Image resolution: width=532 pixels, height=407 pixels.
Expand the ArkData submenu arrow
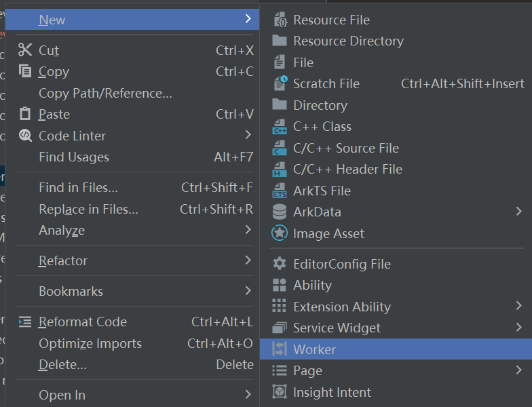(x=519, y=212)
